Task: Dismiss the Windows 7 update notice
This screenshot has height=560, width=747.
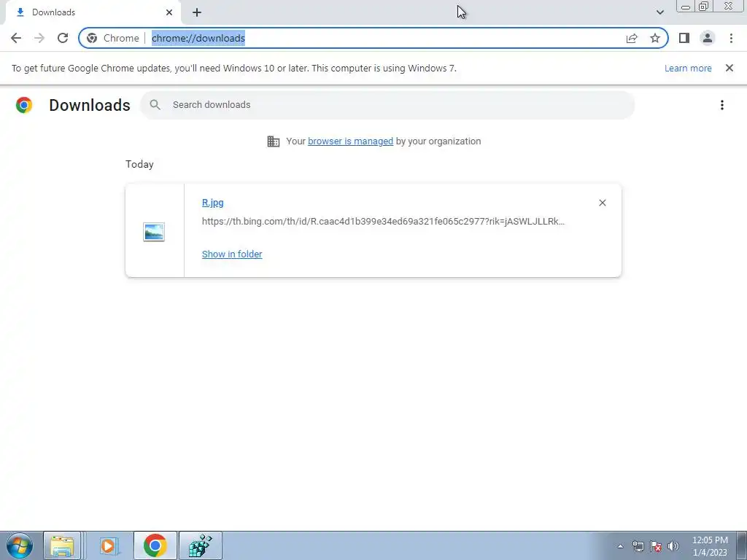Action: pyautogui.click(x=729, y=68)
